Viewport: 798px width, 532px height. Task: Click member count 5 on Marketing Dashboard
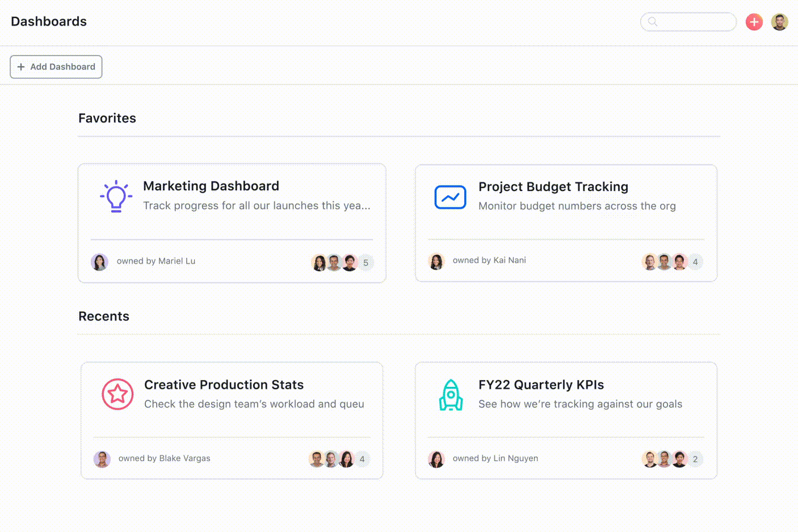click(366, 263)
